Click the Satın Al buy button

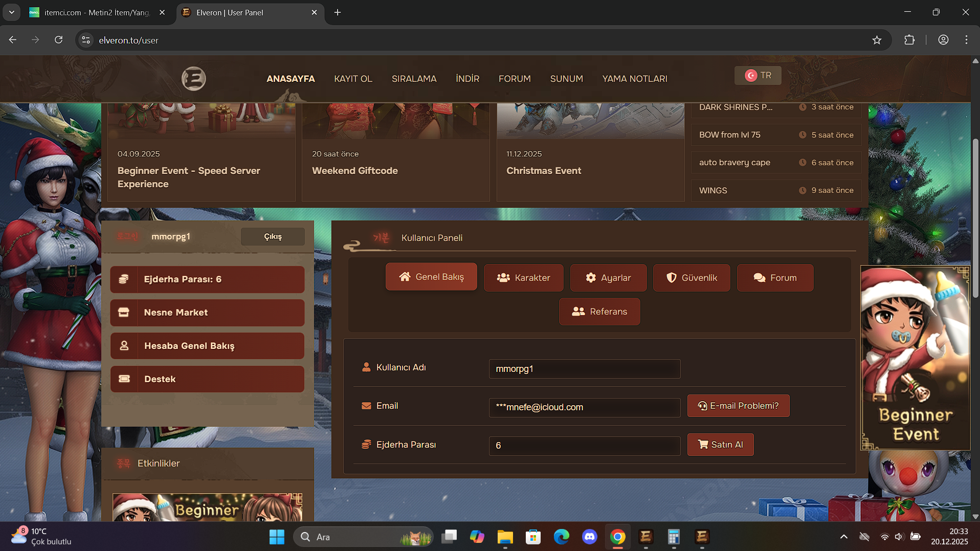(720, 445)
